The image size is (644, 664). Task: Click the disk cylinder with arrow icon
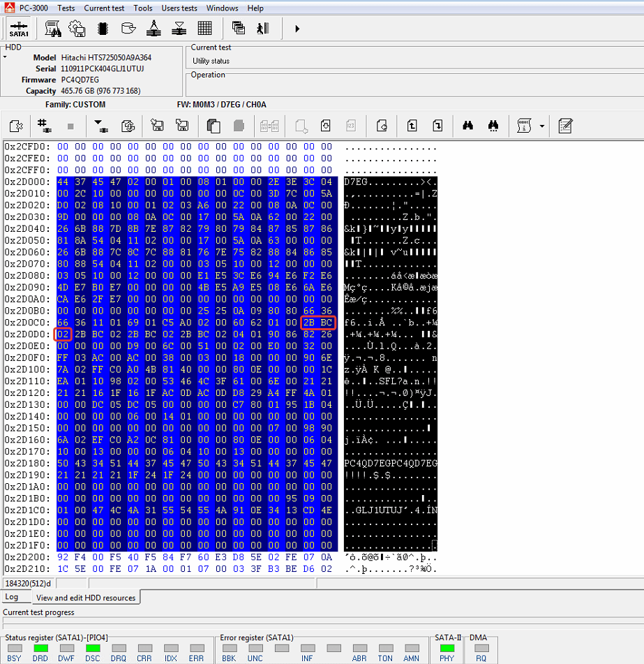click(x=128, y=29)
